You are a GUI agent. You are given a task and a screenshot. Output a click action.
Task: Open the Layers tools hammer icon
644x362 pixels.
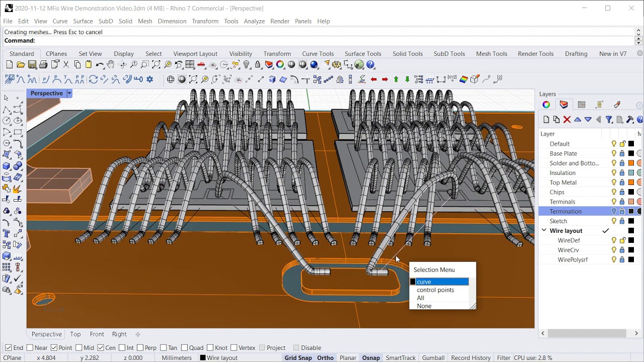[x=630, y=120]
